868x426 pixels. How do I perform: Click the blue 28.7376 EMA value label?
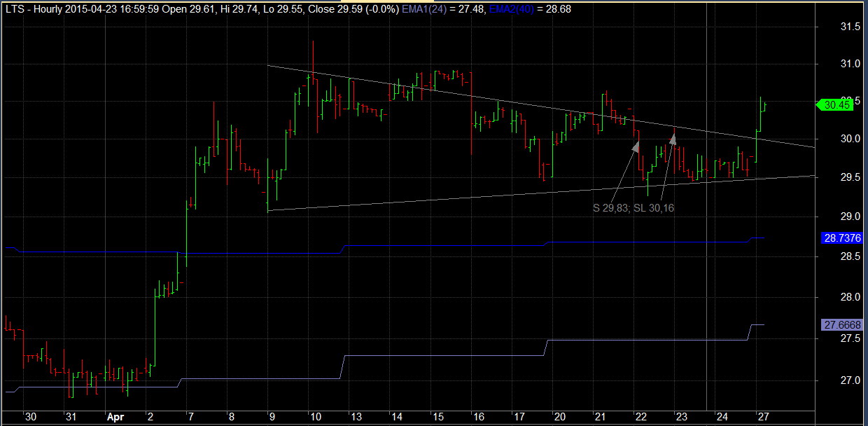click(x=842, y=238)
